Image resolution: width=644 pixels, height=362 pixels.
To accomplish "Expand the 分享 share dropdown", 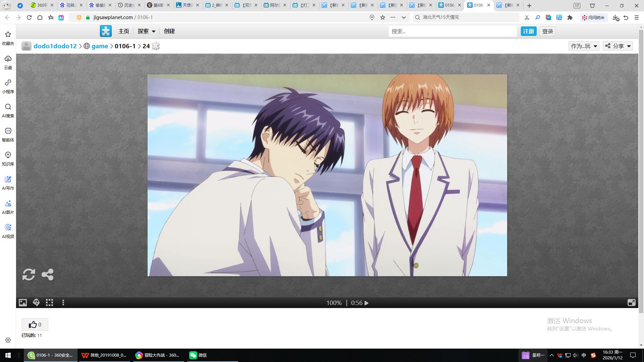I will pos(618,46).
